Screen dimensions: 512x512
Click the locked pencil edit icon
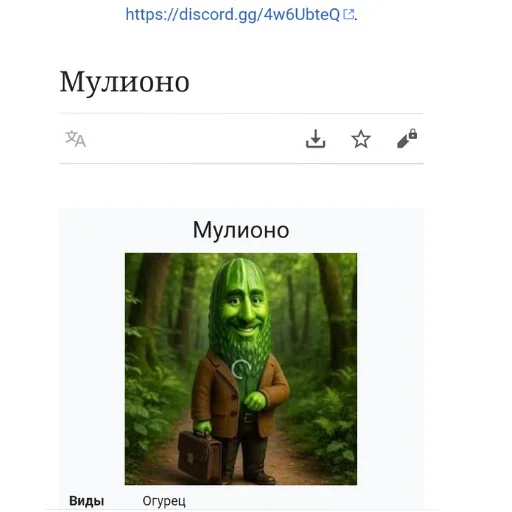pos(407,138)
